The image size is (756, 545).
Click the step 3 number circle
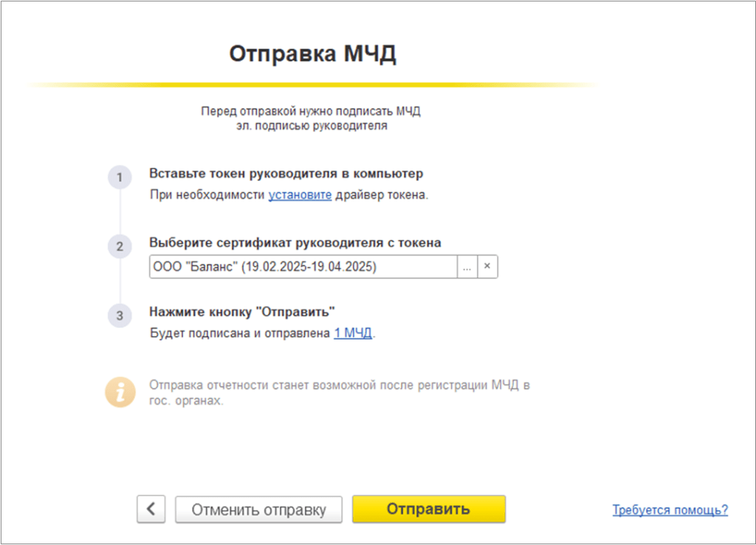click(x=120, y=315)
